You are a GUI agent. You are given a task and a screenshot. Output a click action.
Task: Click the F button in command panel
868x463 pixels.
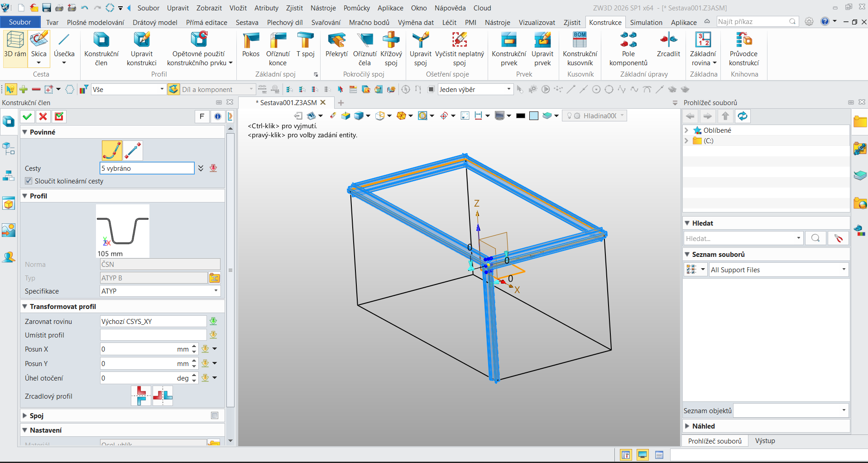tap(202, 116)
